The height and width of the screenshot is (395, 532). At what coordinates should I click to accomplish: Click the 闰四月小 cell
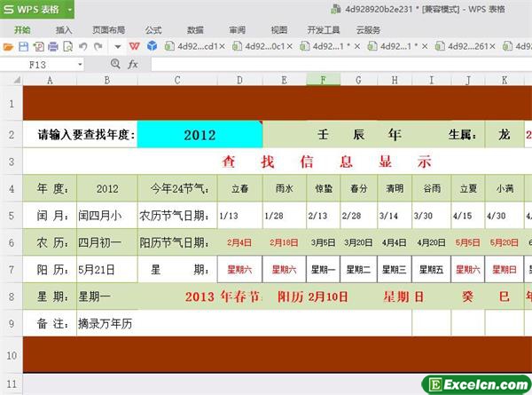tap(107, 216)
